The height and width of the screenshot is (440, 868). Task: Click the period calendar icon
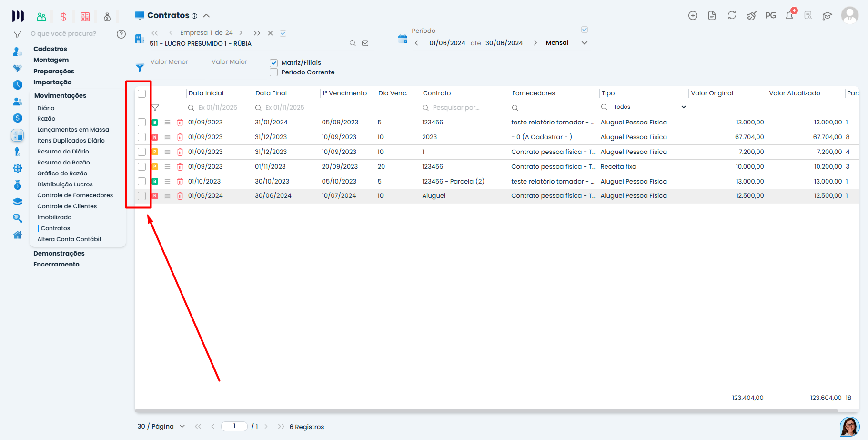403,39
